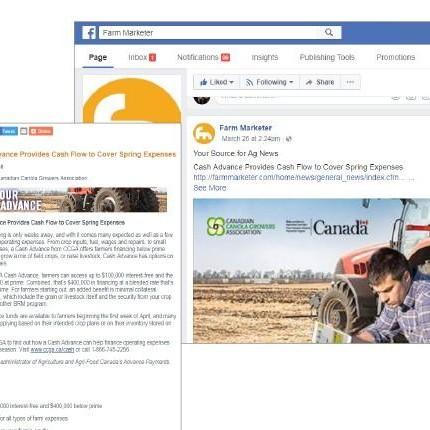Click the Farm Marketer post avatar icon
Image resolution: width=430 pixels, height=430 pixels.
204,133
